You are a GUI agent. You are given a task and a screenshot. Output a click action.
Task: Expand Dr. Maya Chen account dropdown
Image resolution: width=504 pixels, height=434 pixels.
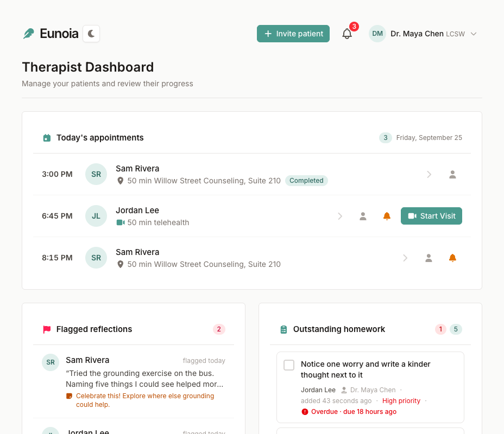click(474, 34)
